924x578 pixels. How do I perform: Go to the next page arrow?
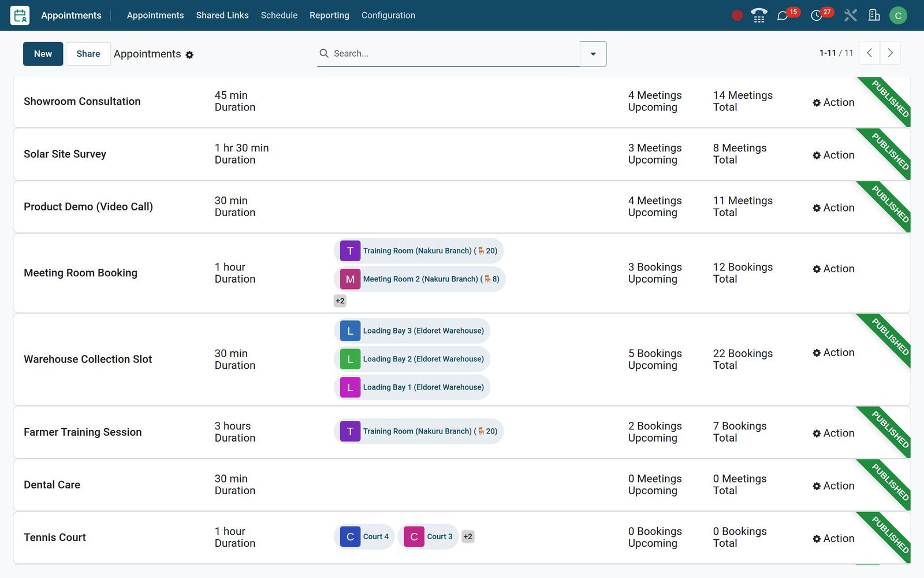coord(891,53)
